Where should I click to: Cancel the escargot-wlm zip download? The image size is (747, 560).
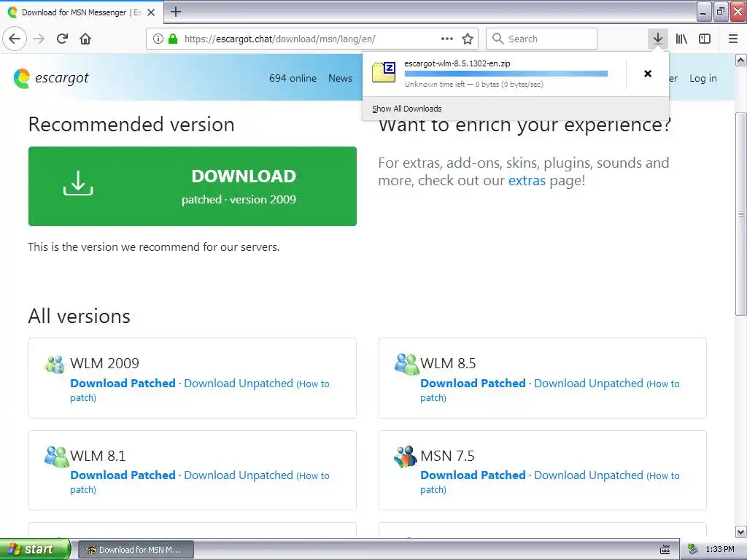click(x=648, y=74)
